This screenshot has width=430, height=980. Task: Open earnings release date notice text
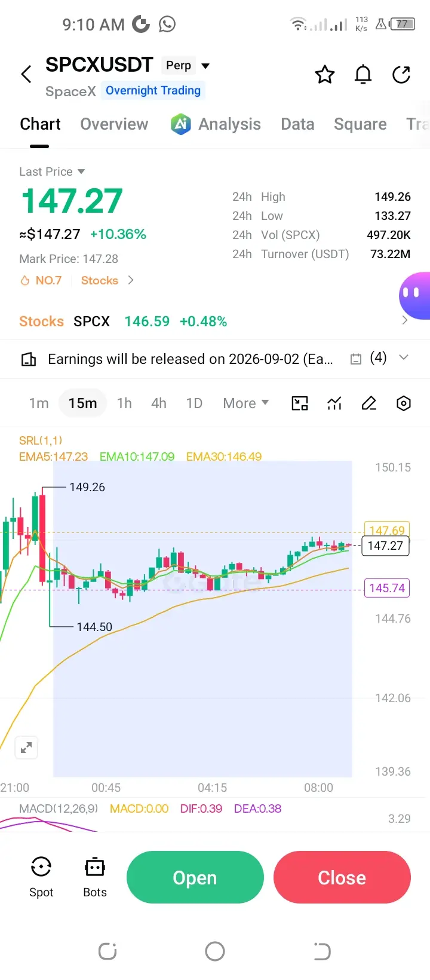pos(191,359)
